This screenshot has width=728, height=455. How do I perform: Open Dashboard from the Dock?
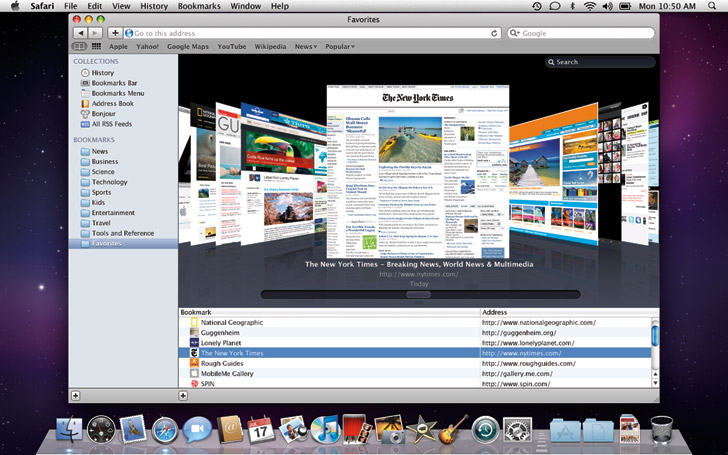[x=101, y=430]
